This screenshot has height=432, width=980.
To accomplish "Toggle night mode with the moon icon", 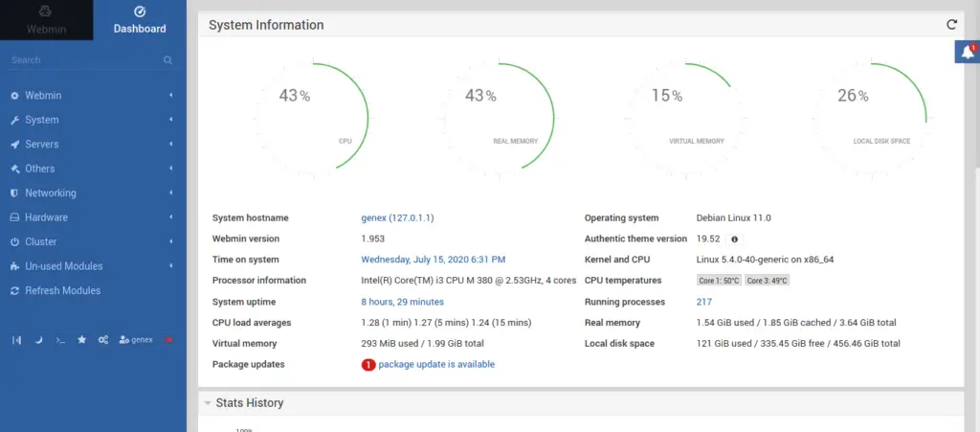I will 38,339.
